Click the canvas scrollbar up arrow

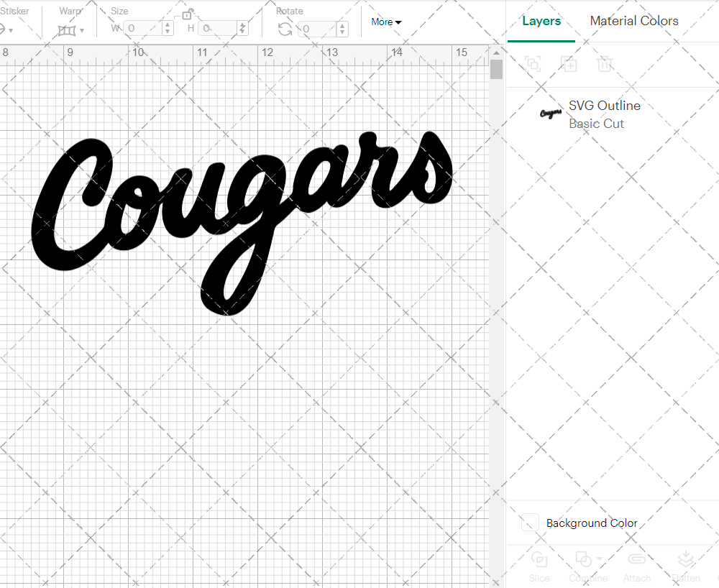(496, 53)
